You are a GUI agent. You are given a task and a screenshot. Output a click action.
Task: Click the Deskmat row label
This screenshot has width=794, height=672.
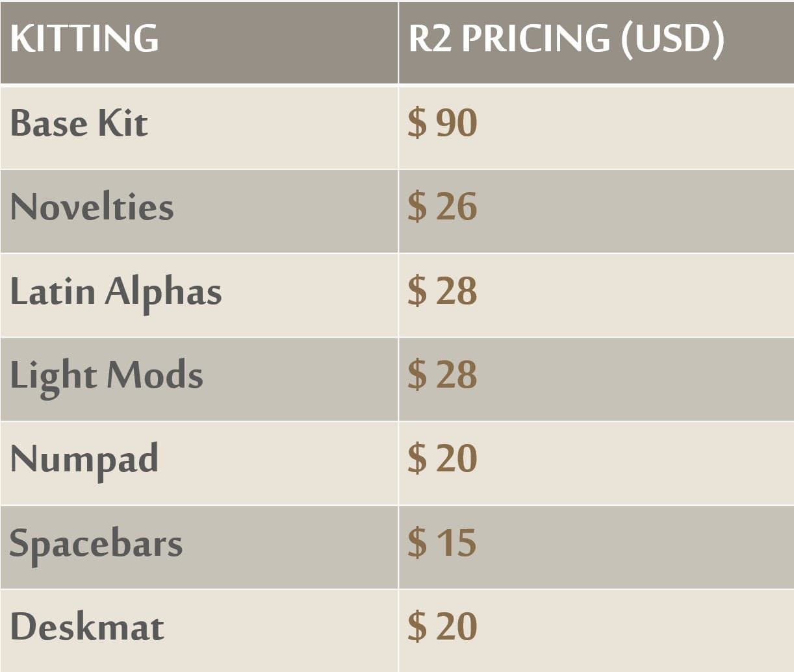pos(87,627)
